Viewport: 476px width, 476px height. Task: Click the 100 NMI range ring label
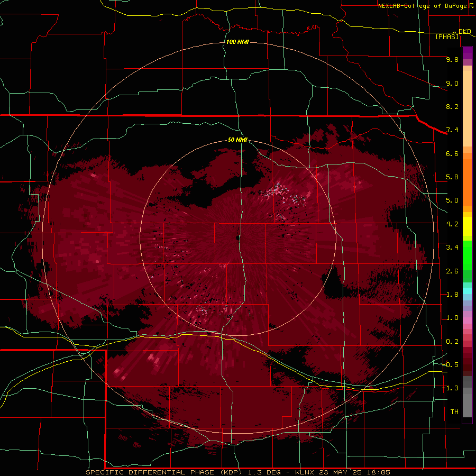[237, 42]
